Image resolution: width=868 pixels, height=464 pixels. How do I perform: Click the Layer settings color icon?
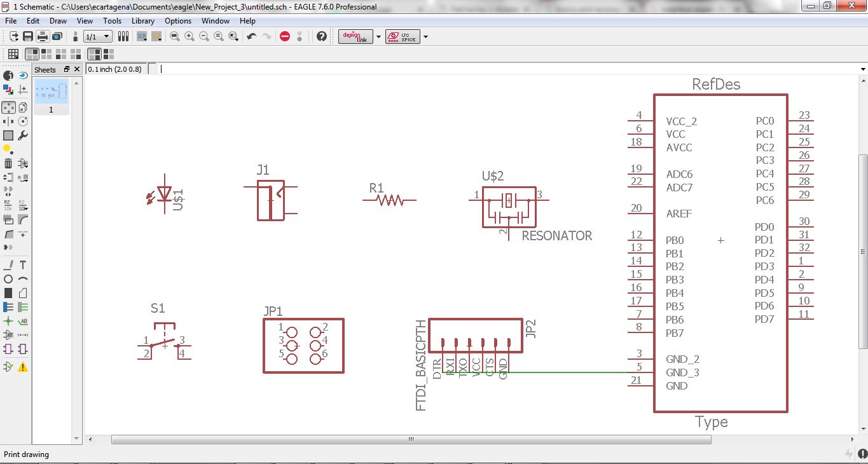pos(8,90)
